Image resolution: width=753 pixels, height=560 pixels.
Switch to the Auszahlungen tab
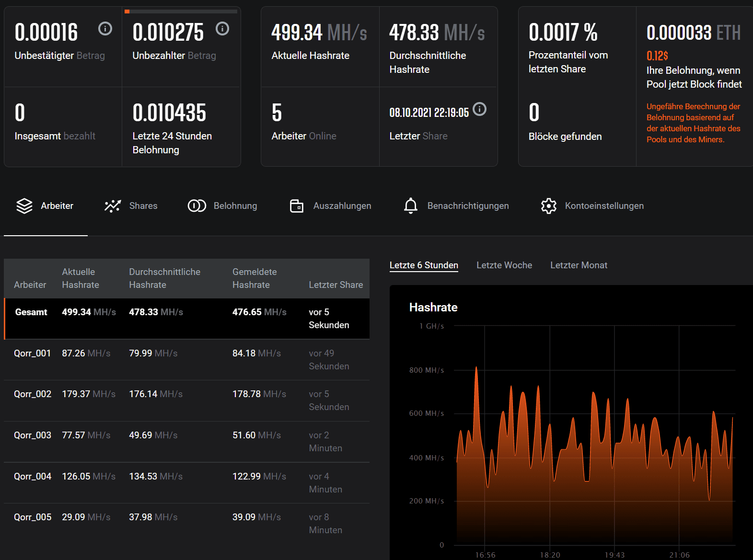click(x=331, y=206)
